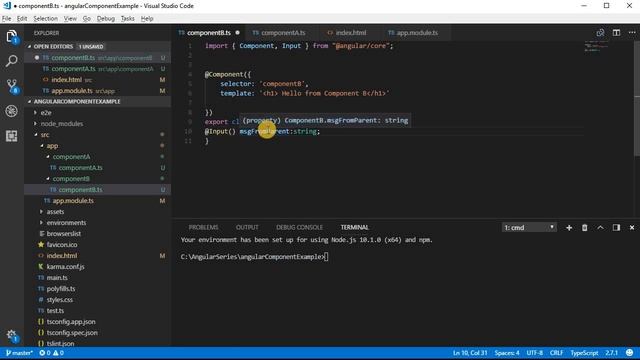Switch to componentA.ts editor tab

[283, 33]
